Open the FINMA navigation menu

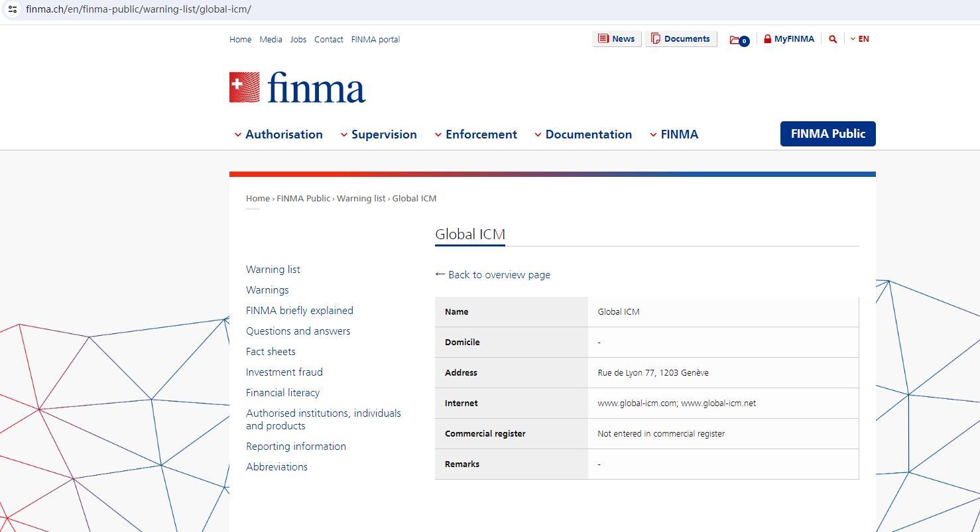[x=674, y=134]
